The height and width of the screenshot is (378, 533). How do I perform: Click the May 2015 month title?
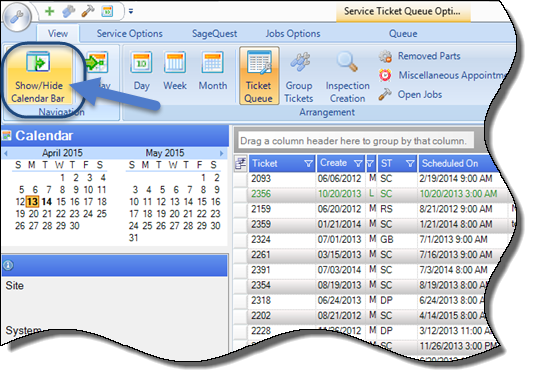pyautogui.click(x=165, y=153)
